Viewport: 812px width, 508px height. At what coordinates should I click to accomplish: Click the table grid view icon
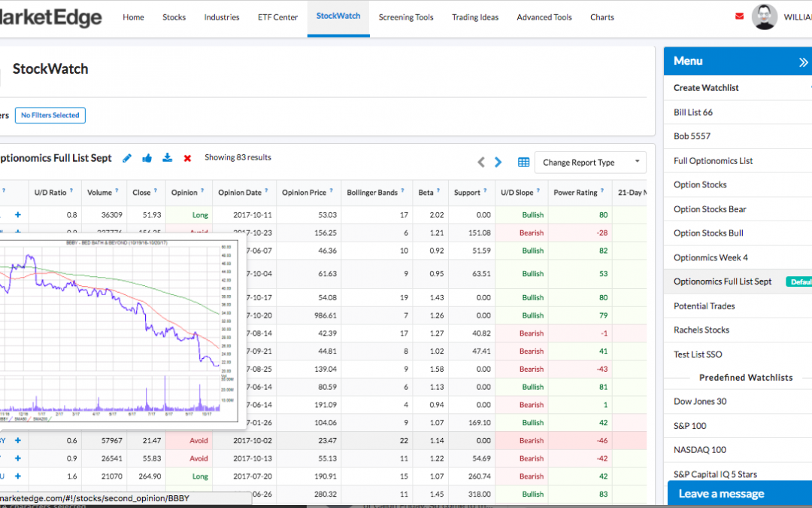523,163
